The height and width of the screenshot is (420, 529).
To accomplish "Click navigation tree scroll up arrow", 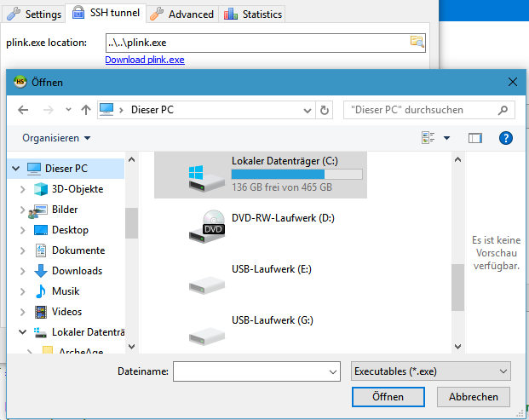I will pos(131,159).
